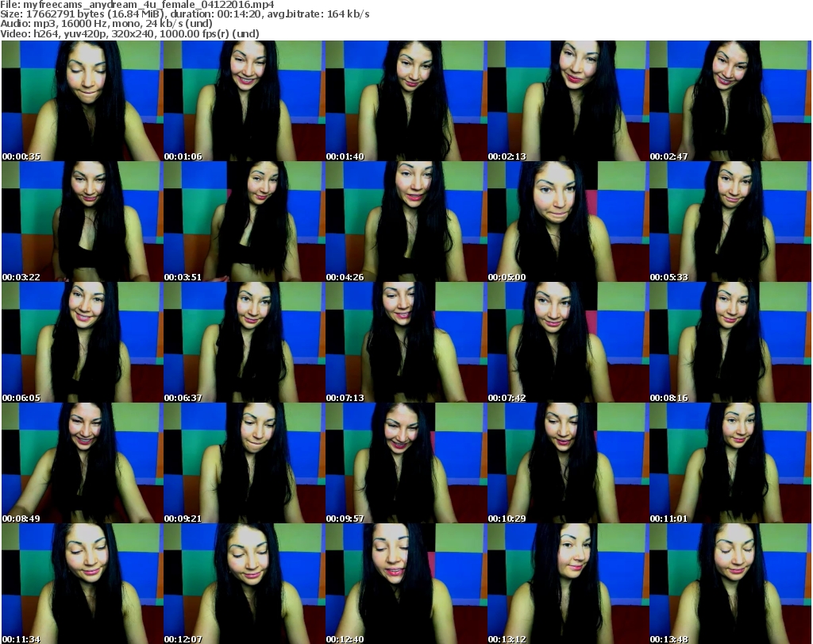Click the thumbnail marked 00:13:12

tap(568, 584)
